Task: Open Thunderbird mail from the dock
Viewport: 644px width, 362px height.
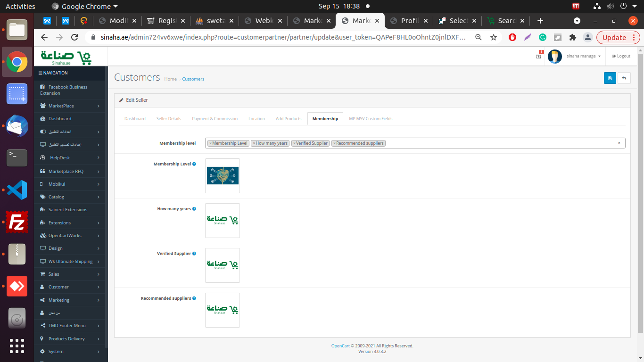Action: click(17, 126)
